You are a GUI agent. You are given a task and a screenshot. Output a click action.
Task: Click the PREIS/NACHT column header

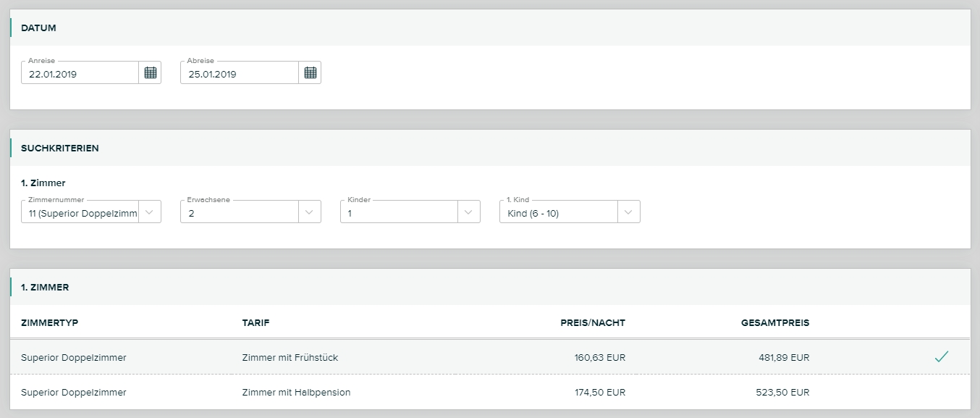pos(592,322)
